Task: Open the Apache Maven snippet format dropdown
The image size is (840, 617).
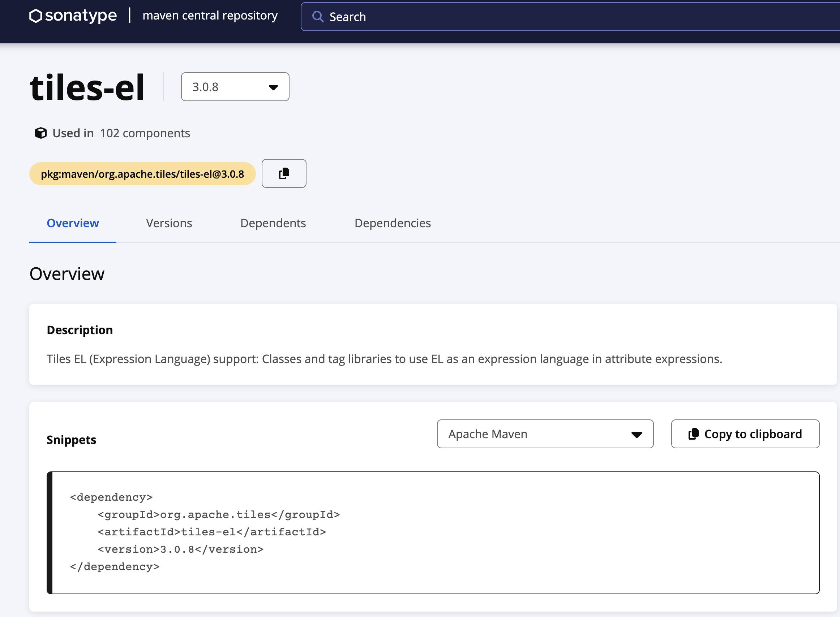Action: [545, 433]
